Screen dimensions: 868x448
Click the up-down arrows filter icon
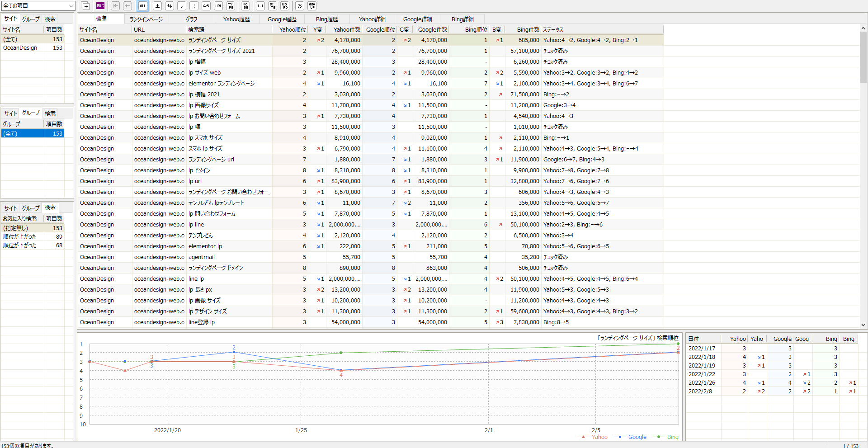point(170,6)
